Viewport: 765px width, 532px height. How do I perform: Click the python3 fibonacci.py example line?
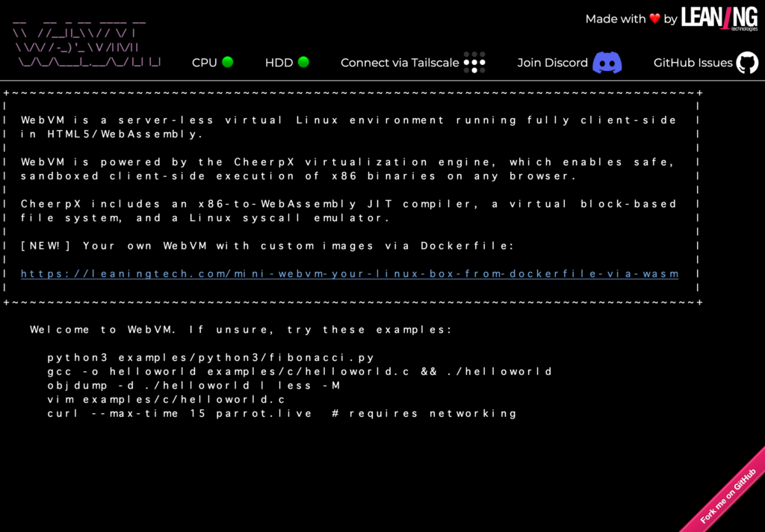(x=211, y=357)
